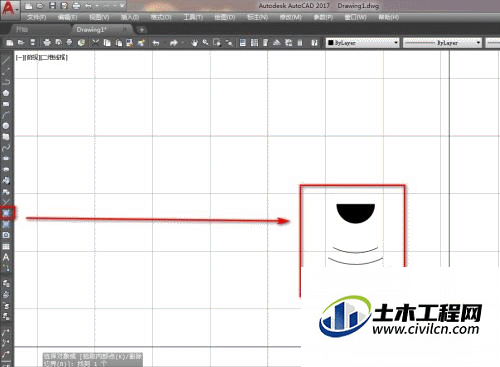The image size is (500, 367).
Task: Open the 编辑(E) menu
Action: (67, 17)
